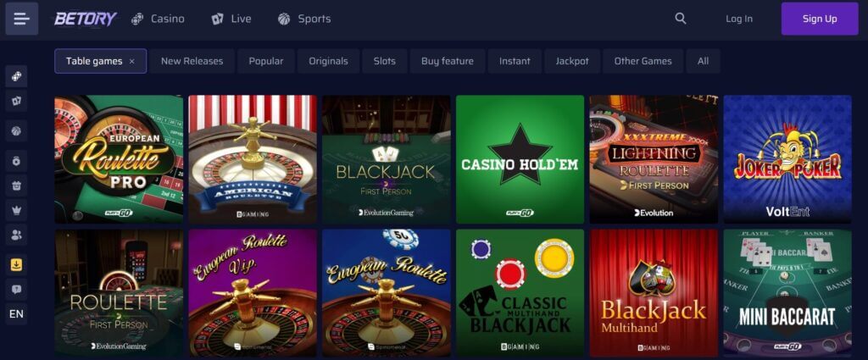868x360 pixels.
Task: Click the search magnifier icon
Action: point(681,19)
